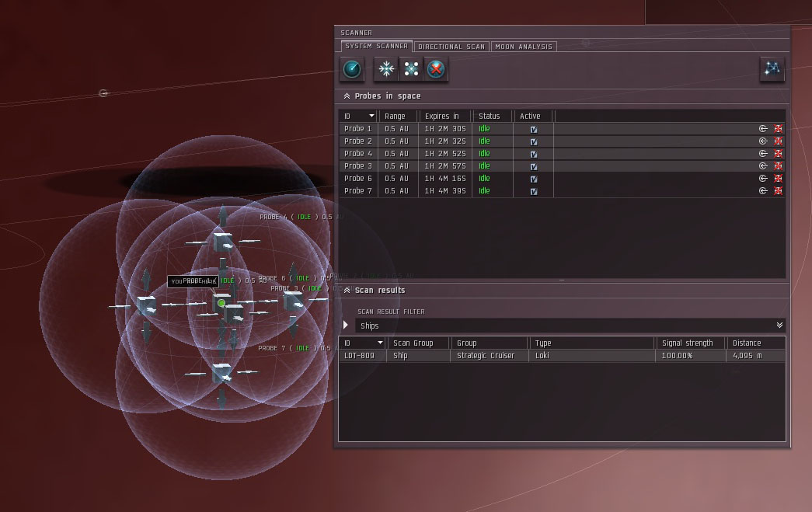Image resolution: width=812 pixels, height=512 pixels.
Task: Click the Analyze scan button
Action: [x=352, y=69]
